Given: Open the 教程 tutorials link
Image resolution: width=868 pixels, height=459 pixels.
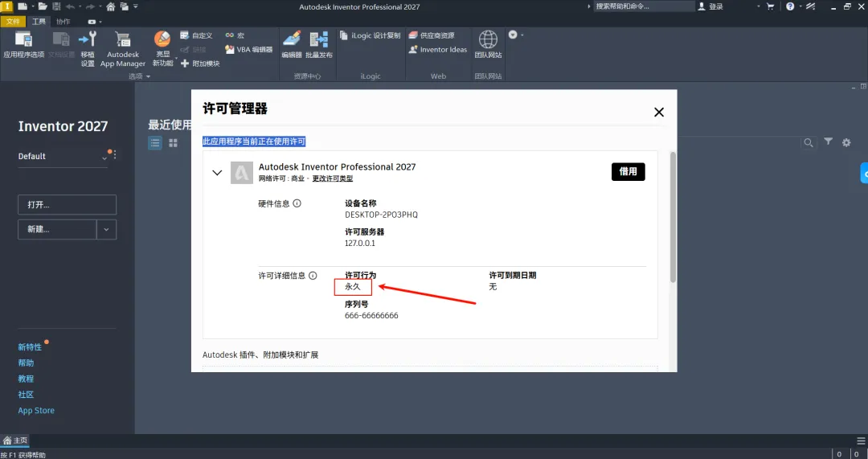Looking at the screenshot, I should tap(26, 379).
